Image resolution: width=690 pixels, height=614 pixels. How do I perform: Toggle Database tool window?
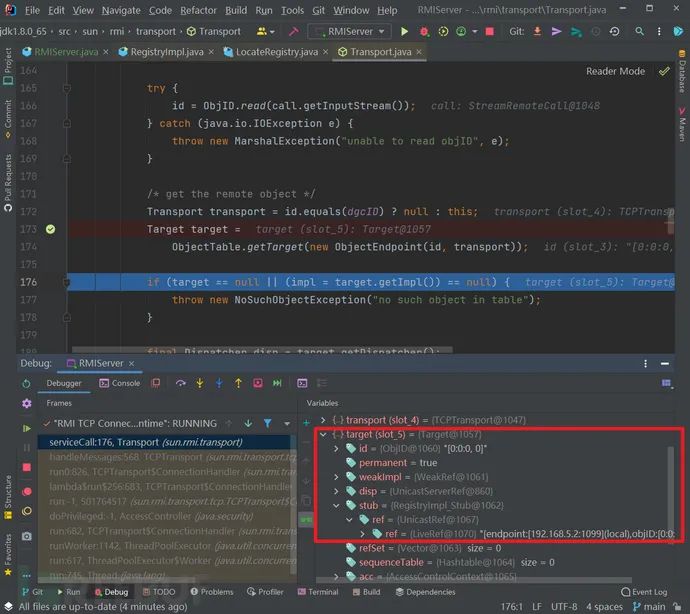(x=682, y=70)
